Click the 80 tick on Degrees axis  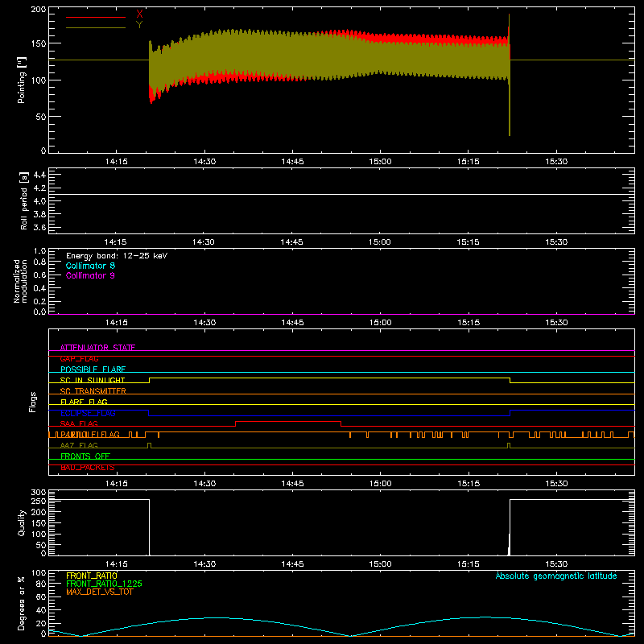[x=41, y=584]
